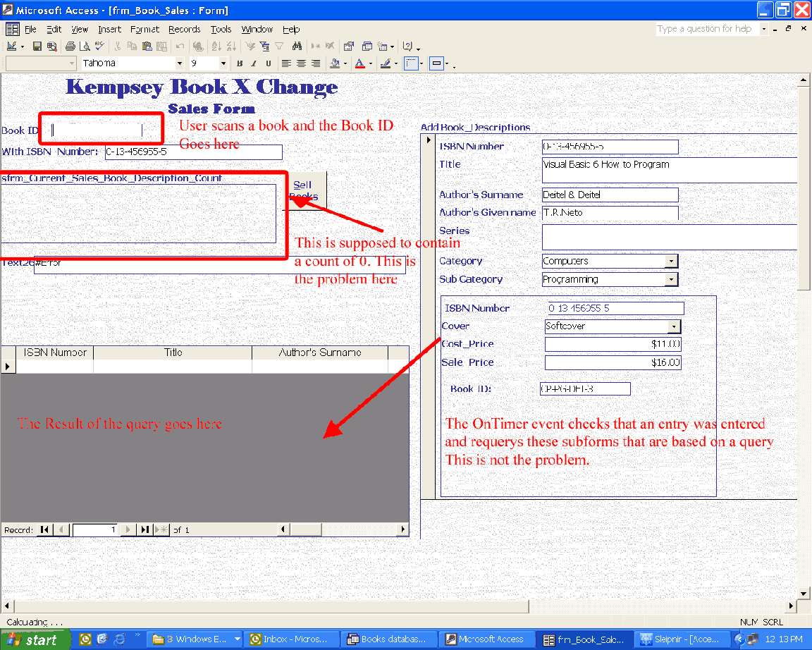Open the Special Effect dropdown arrow

[x=447, y=63]
